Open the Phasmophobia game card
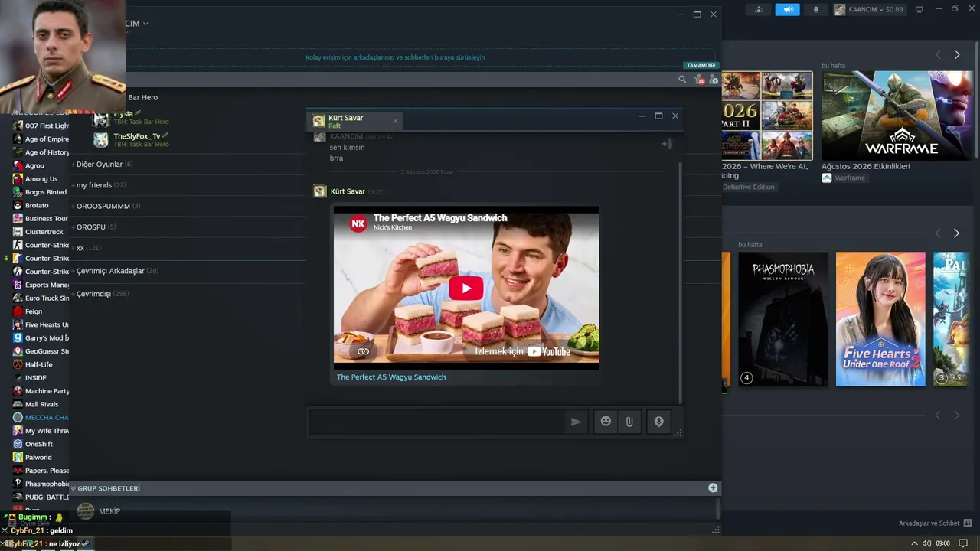This screenshot has height=551, width=980. click(782, 319)
